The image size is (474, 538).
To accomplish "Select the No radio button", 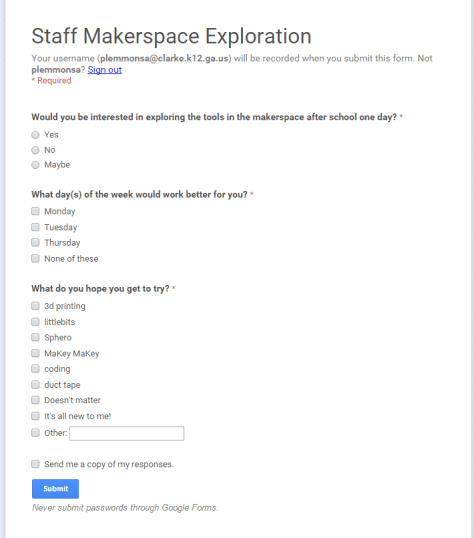I will (x=35, y=150).
